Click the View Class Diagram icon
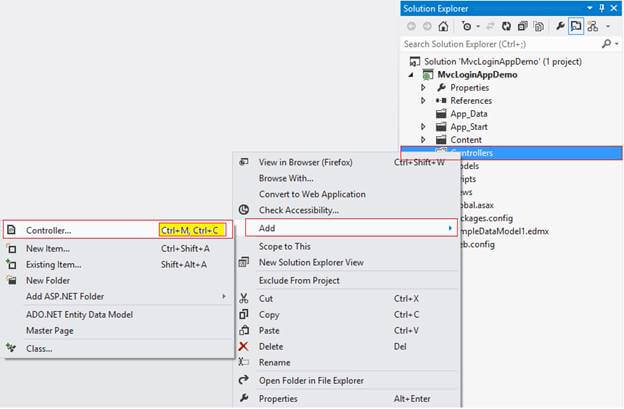The image size is (624, 409). 593,26
